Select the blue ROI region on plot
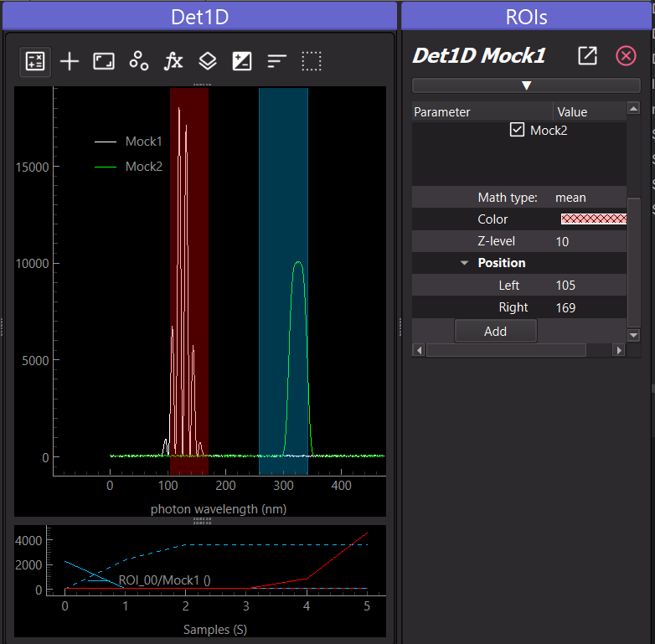 [x=283, y=281]
